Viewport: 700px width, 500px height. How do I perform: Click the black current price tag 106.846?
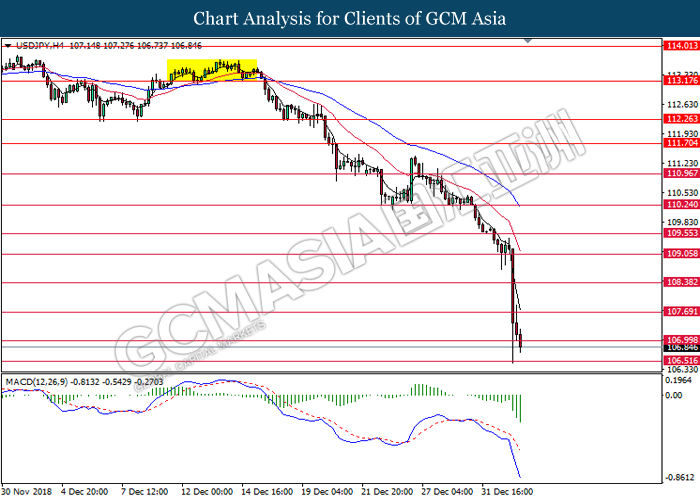(682, 348)
